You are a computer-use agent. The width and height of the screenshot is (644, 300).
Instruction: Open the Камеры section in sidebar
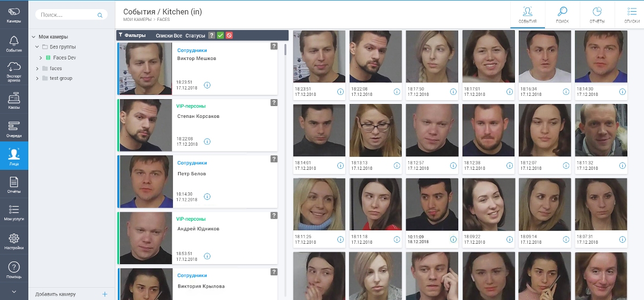[x=14, y=14]
